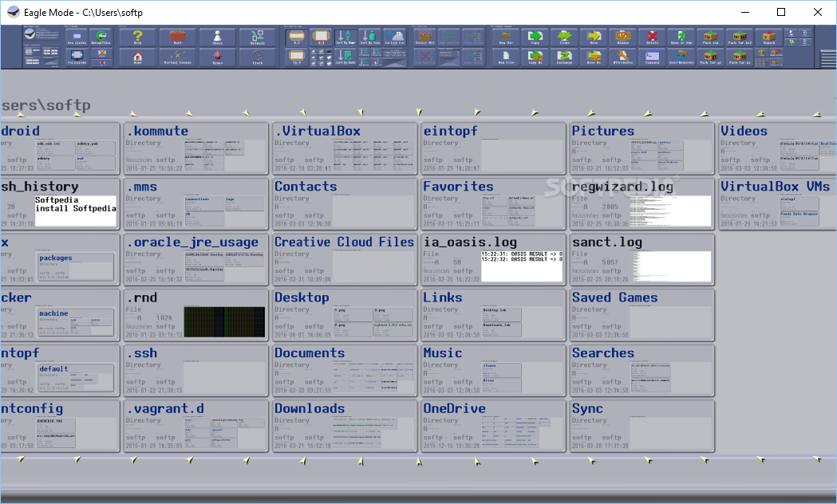Click the Clone file command
This screenshot has width=837, height=504.
tap(564, 37)
